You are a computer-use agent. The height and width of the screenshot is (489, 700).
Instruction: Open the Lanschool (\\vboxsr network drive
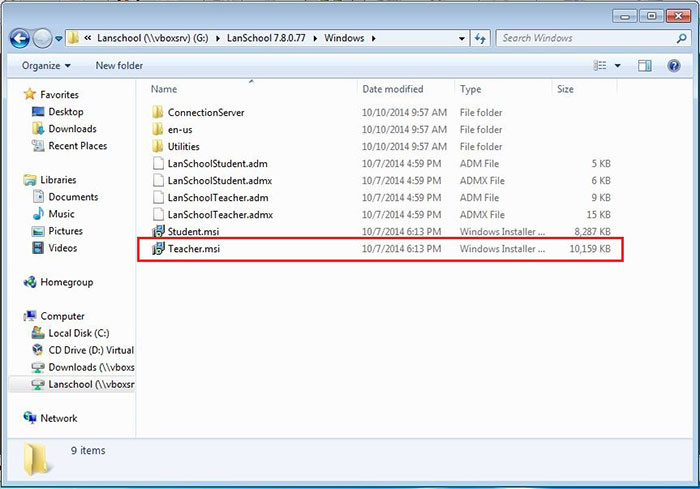click(x=91, y=384)
